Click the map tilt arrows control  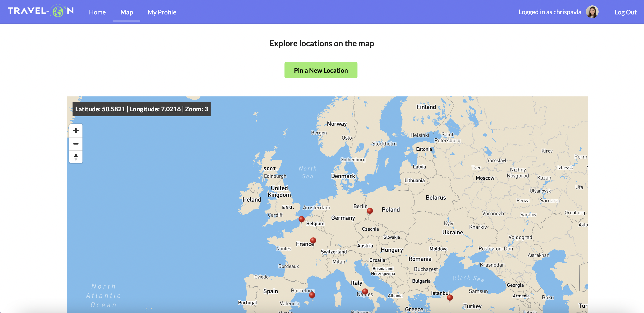76,157
